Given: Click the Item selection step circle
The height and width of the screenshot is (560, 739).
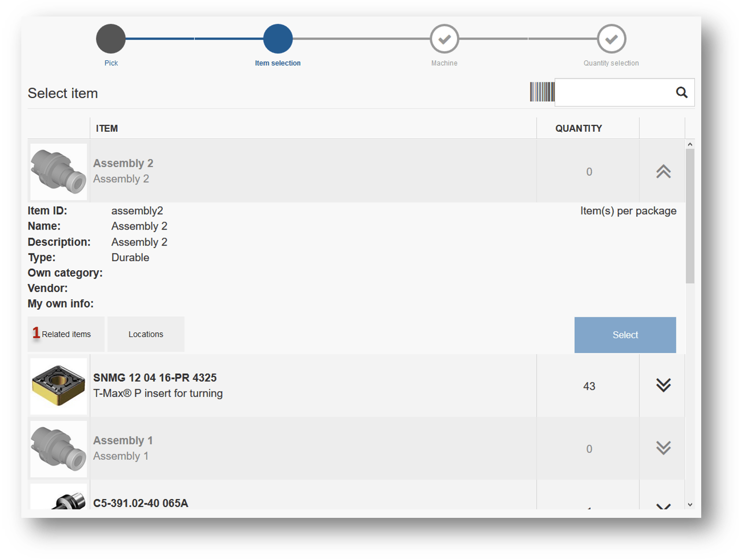Looking at the screenshot, I should click(x=277, y=39).
